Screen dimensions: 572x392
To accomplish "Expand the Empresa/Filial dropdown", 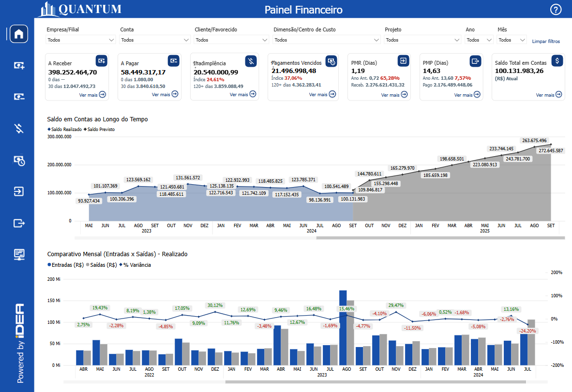I will (x=81, y=40).
